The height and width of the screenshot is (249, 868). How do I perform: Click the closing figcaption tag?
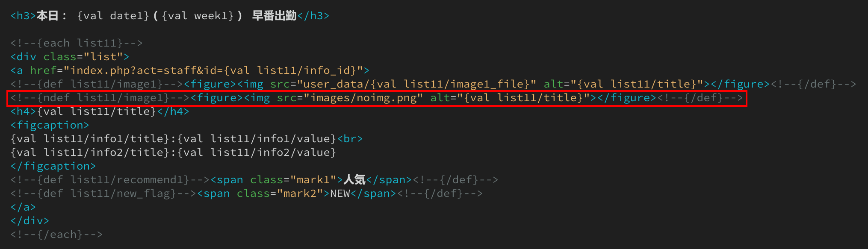[x=53, y=166]
